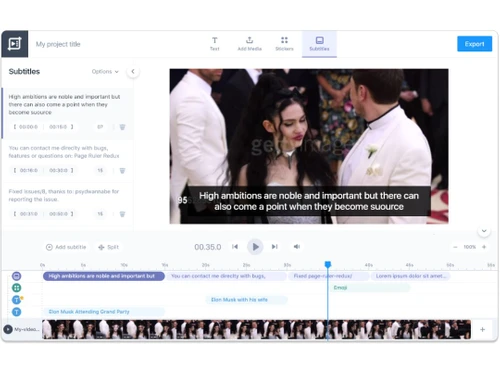The width and height of the screenshot is (500, 375).
Task: Collapse the Subtitles side panel
Action: pos(133,71)
